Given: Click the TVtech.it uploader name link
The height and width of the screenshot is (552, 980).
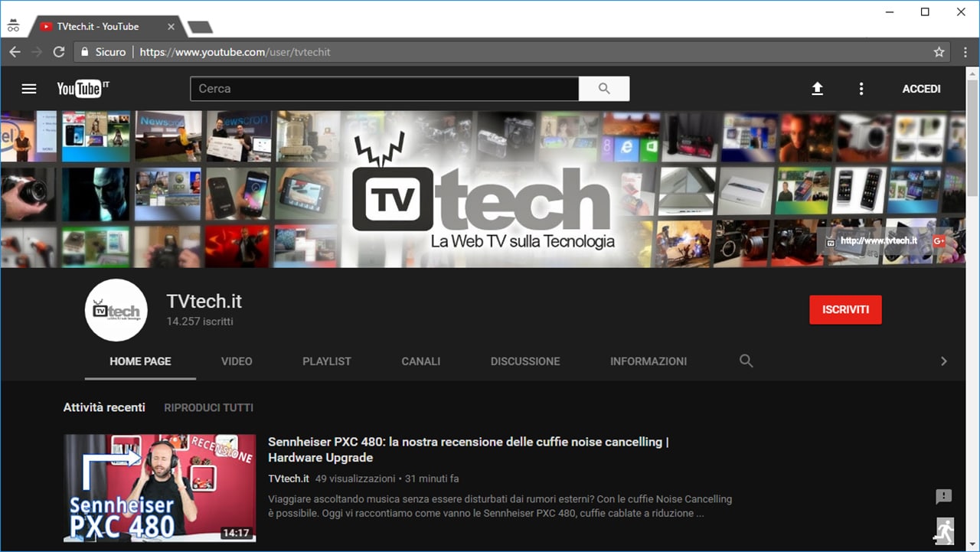Looking at the screenshot, I should tap(289, 479).
